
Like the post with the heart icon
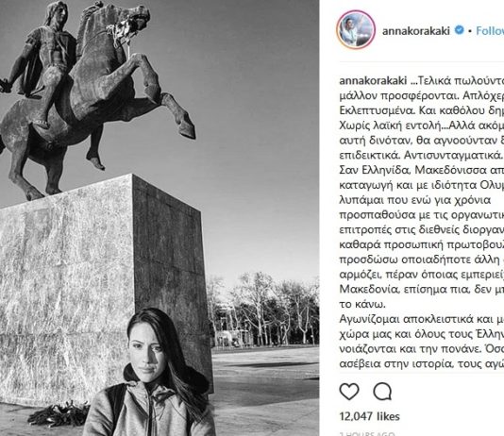tap(349, 392)
